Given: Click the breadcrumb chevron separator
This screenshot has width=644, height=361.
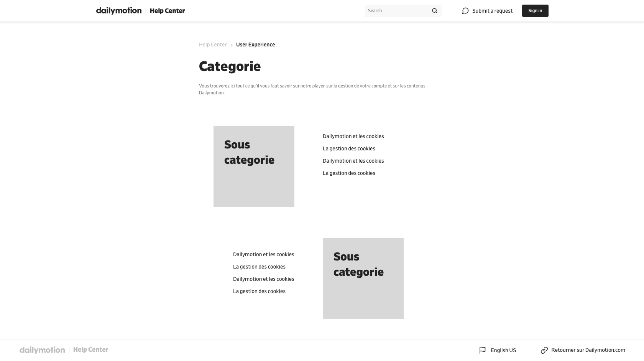Looking at the screenshot, I should click(x=232, y=45).
